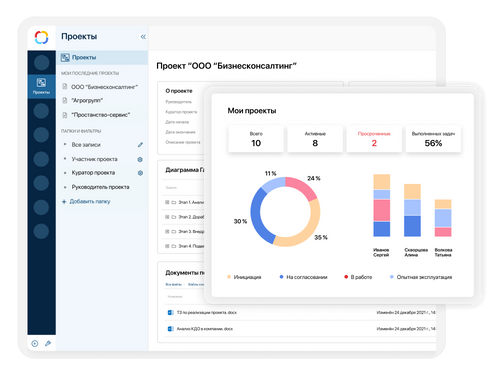The height and width of the screenshot is (368, 500).
Task: Edit Все записи with pencil icon
Action: tap(140, 145)
